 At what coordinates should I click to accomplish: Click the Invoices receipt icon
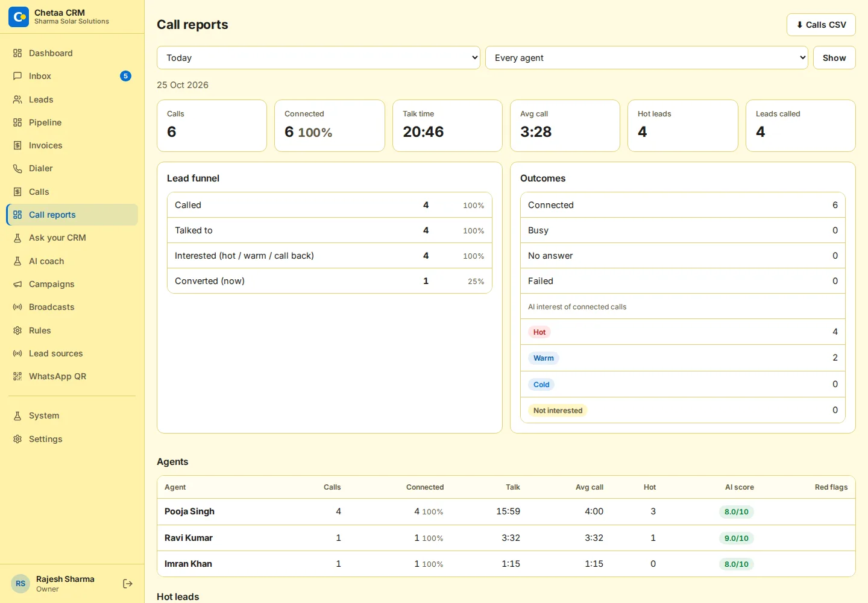[17, 145]
